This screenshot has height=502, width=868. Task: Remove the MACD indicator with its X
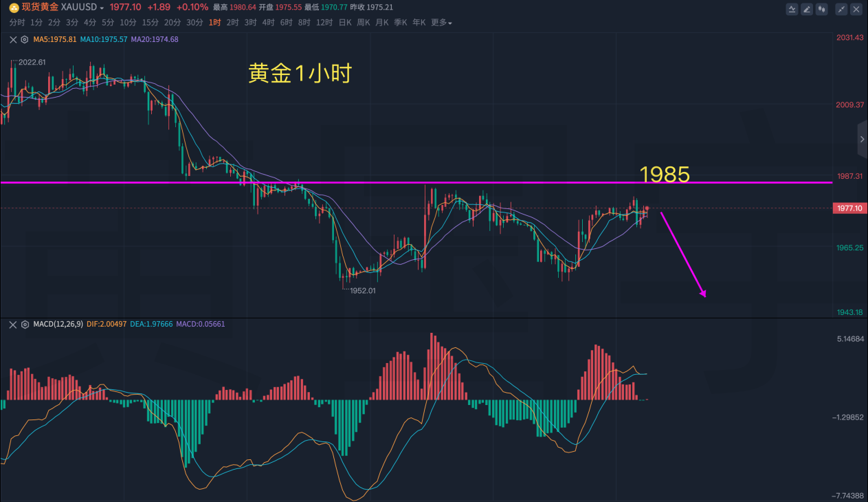coord(13,324)
